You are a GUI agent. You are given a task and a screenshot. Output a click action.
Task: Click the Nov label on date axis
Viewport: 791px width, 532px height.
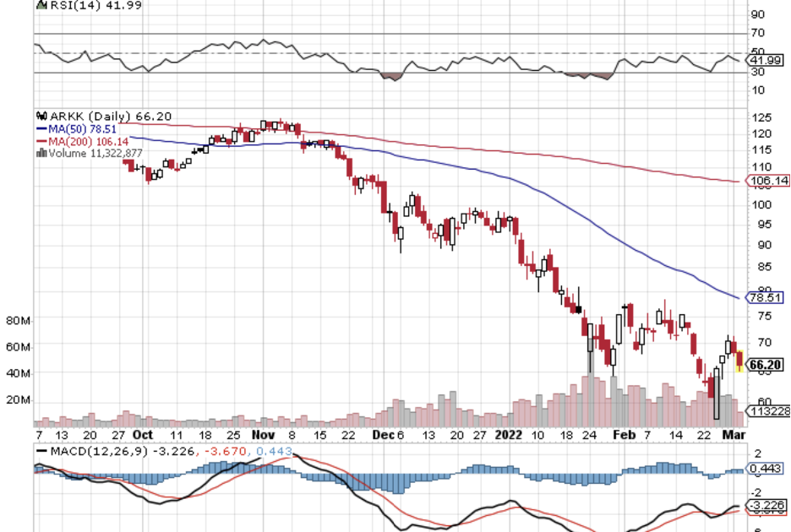coord(263,435)
